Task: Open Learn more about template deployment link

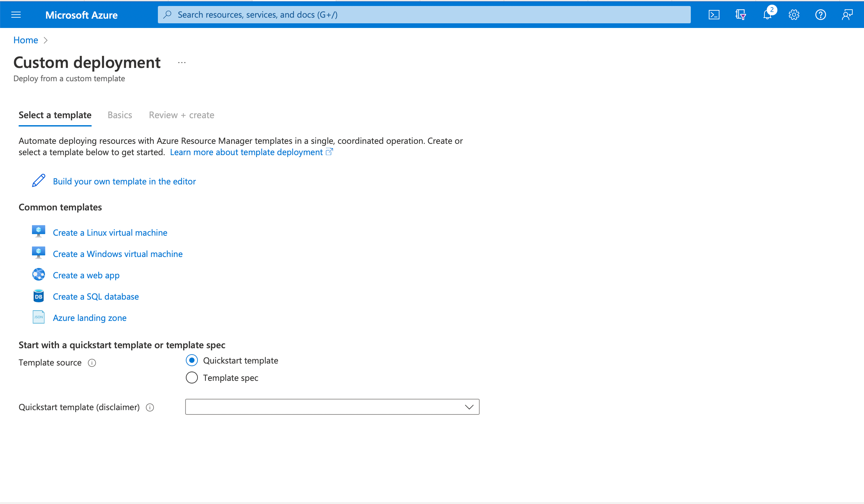Action: tap(246, 152)
